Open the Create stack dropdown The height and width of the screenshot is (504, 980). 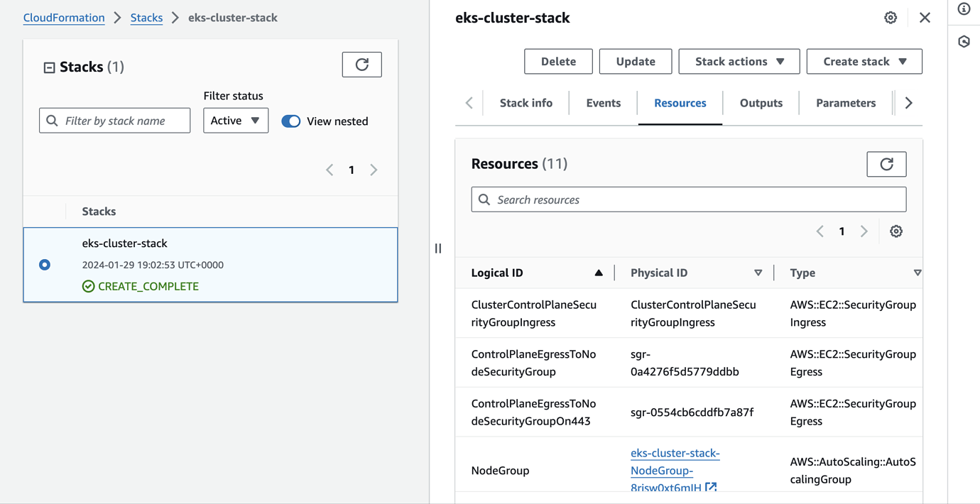864,62
